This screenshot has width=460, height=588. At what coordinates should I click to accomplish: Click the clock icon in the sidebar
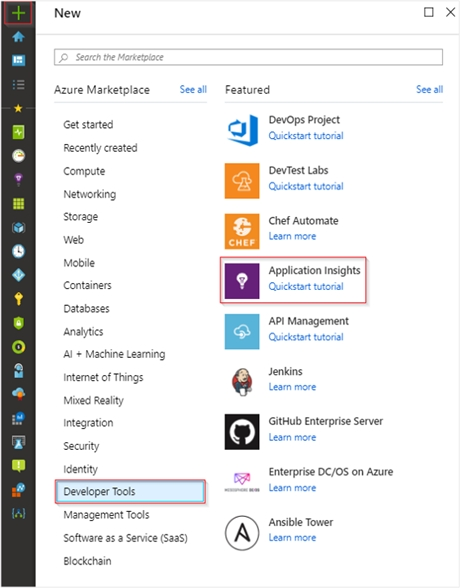click(x=18, y=251)
